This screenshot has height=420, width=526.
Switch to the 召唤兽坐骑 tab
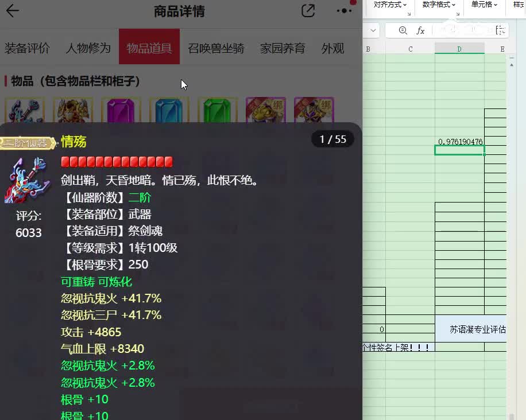[x=216, y=48]
